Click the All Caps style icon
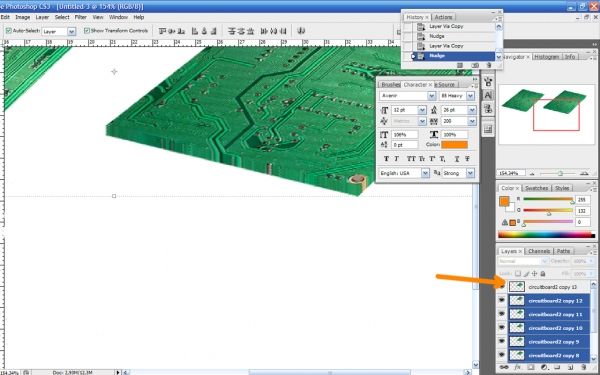The height and width of the screenshot is (375, 600). pyautogui.click(x=411, y=159)
